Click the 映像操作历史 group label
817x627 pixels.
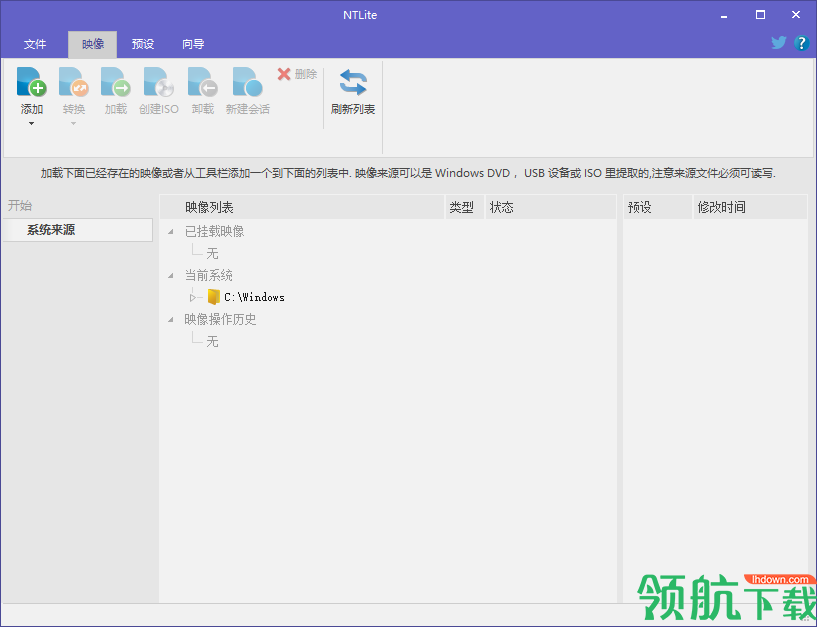pyautogui.click(x=220, y=319)
